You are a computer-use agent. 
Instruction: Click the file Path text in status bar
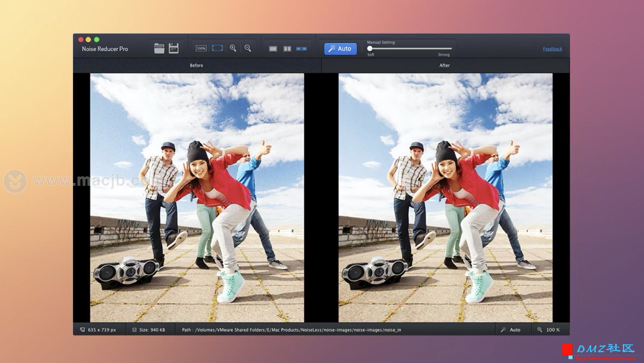click(291, 330)
